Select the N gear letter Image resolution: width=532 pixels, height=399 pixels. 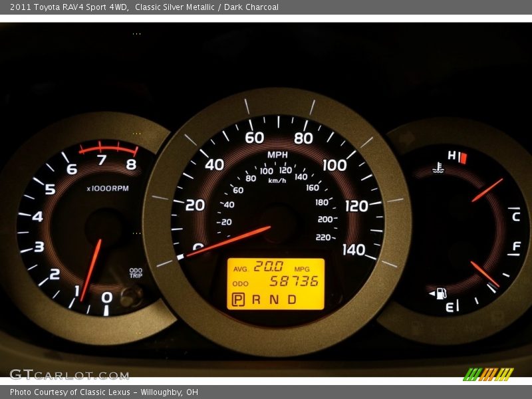[273, 300]
